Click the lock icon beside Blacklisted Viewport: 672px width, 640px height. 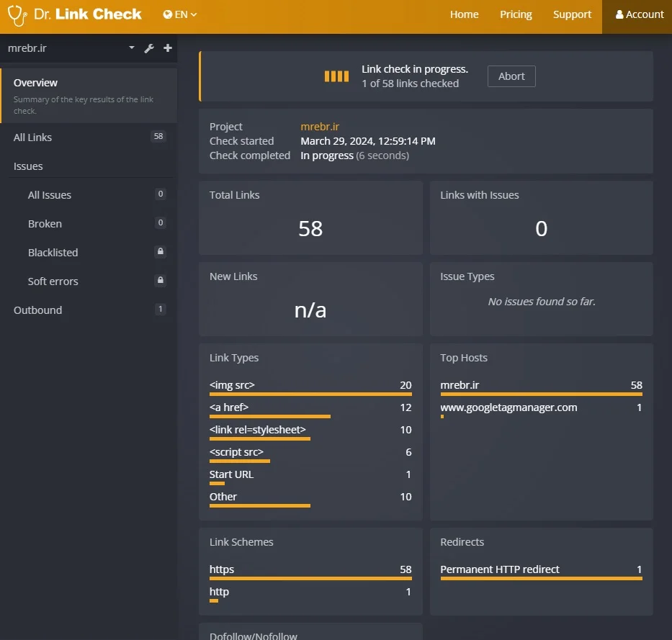161,251
